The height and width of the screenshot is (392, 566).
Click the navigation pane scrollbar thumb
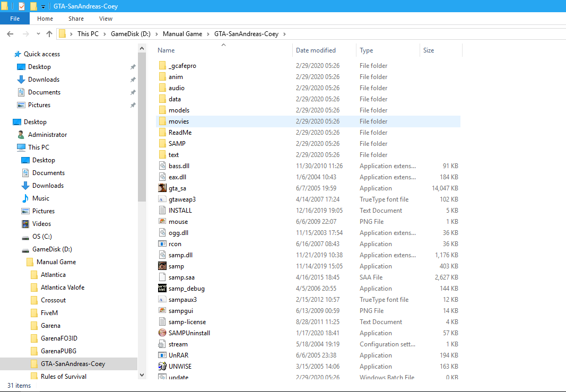[x=142, y=127]
